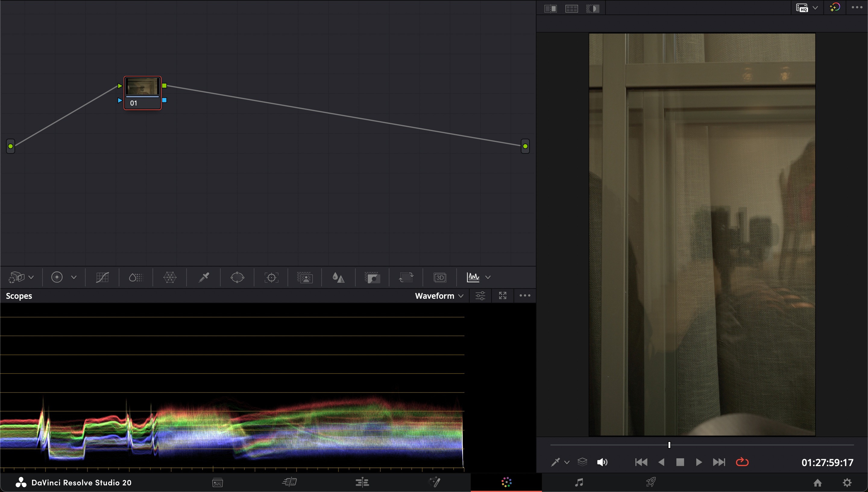868x492 pixels.
Task: Toggle the image wipe viewer mode
Action: click(x=551, y=8)
